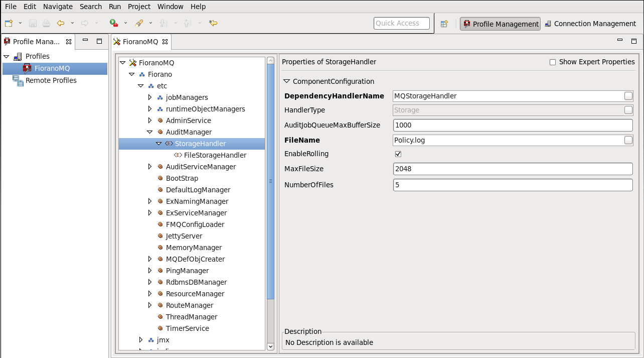Switch to Profile Management perspective
This screenshot has height=358, width=644.
501,24
